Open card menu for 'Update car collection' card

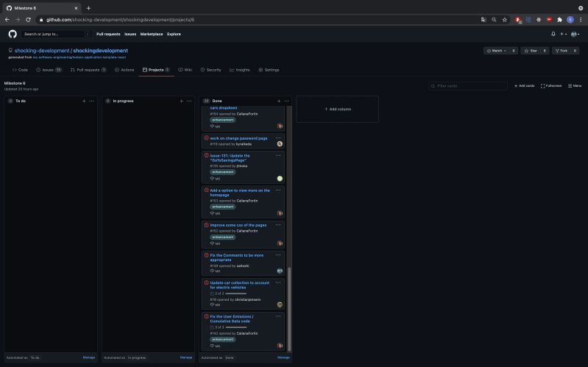278,282
